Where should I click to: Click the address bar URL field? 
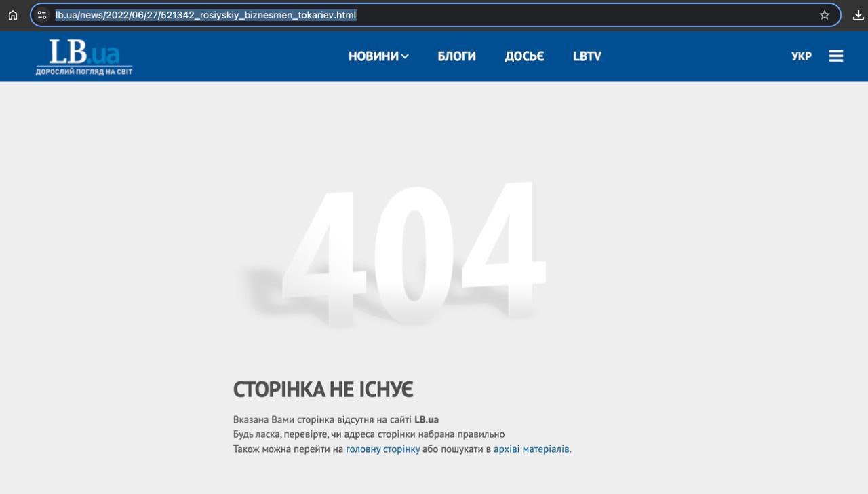(434, 15)
